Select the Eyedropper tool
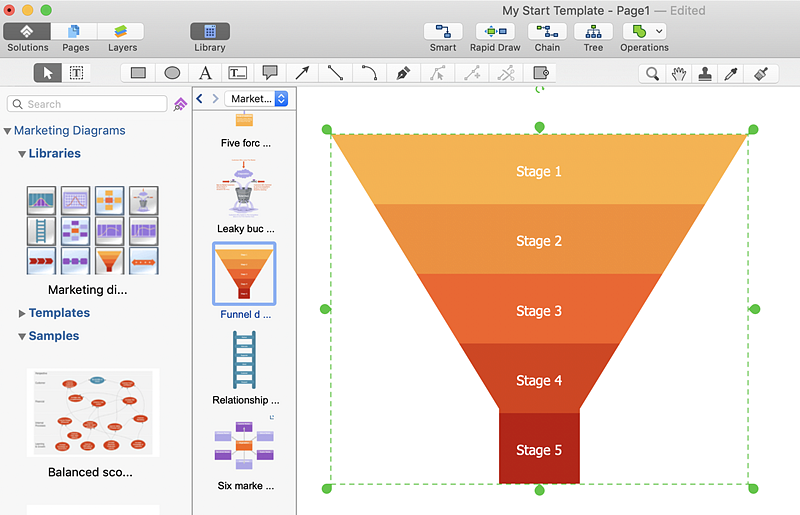Screen dimensions: 800x515 731,73
